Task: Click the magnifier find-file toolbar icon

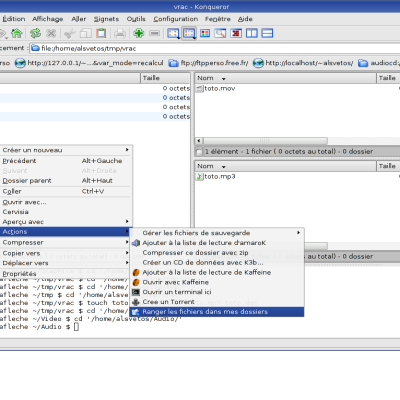Action: [x=220, y=33]
